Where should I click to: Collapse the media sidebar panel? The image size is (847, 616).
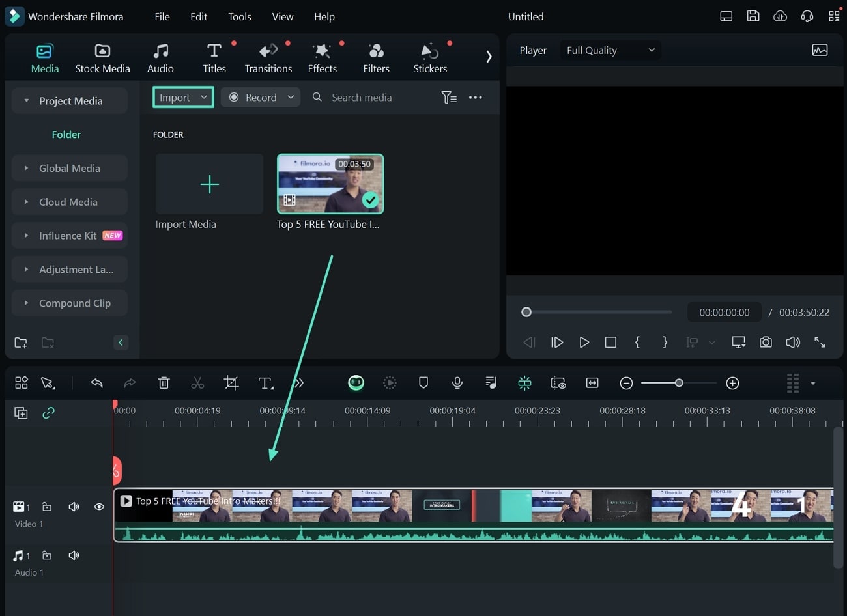[x=121, y=343]
